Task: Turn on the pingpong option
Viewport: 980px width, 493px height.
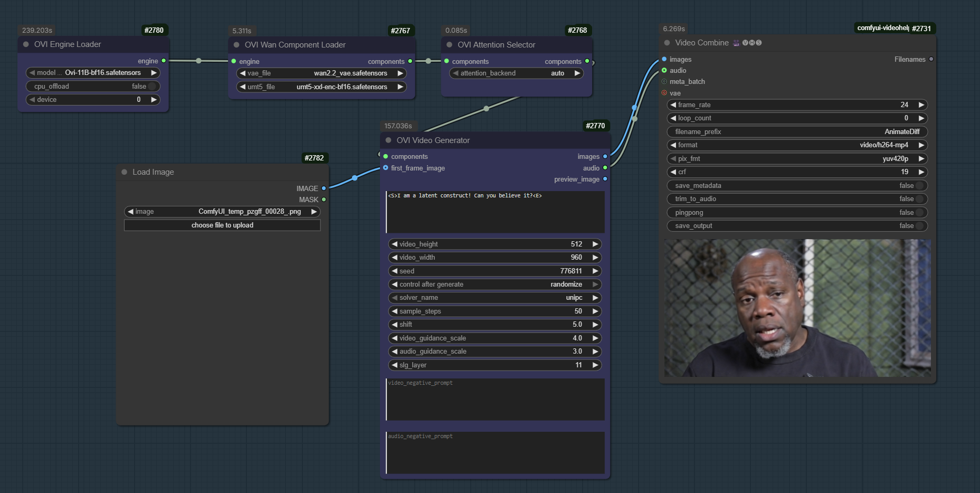Action: pyautogui.click(x=920, y=212)
